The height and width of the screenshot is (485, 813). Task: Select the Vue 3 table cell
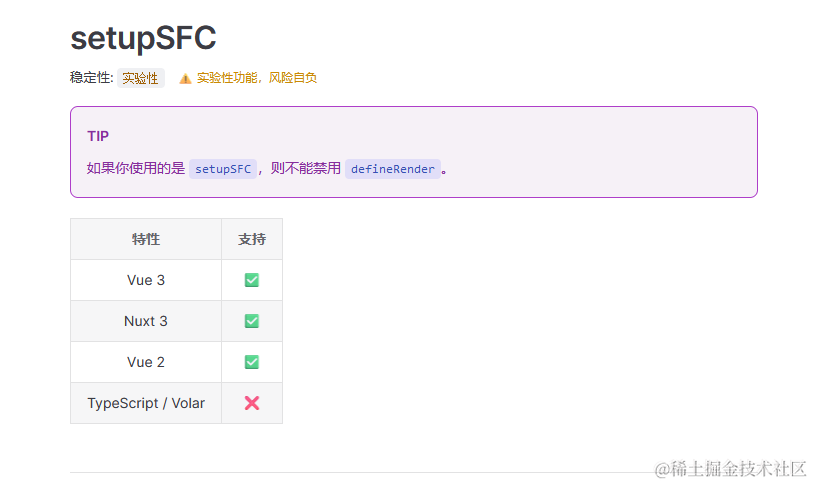click(146, 280)
